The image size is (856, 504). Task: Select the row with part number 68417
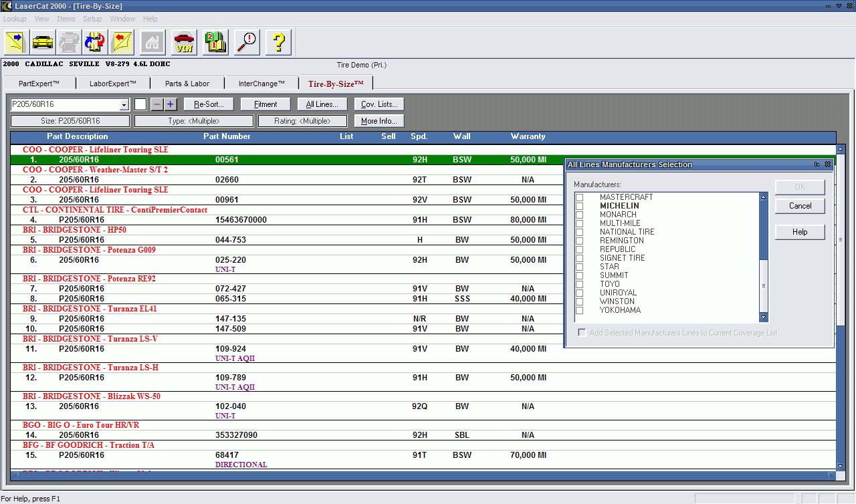tap(423, 455)
